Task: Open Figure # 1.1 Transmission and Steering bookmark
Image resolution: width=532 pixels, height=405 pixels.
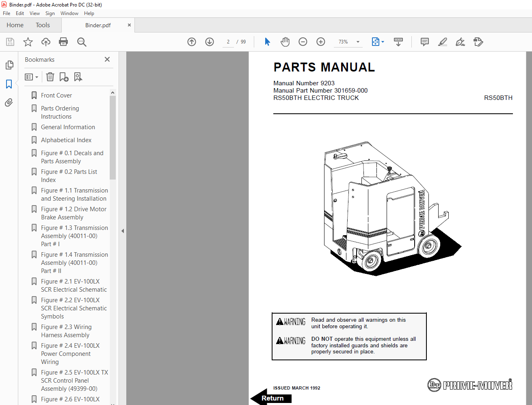Action: pyautogui.click(x=74, y=195)
